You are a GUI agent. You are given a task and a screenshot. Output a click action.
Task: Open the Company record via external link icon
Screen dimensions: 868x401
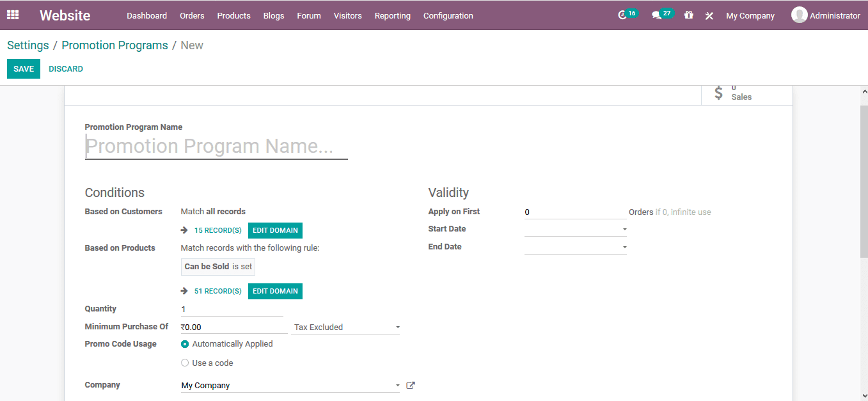[x=410, y=384]
